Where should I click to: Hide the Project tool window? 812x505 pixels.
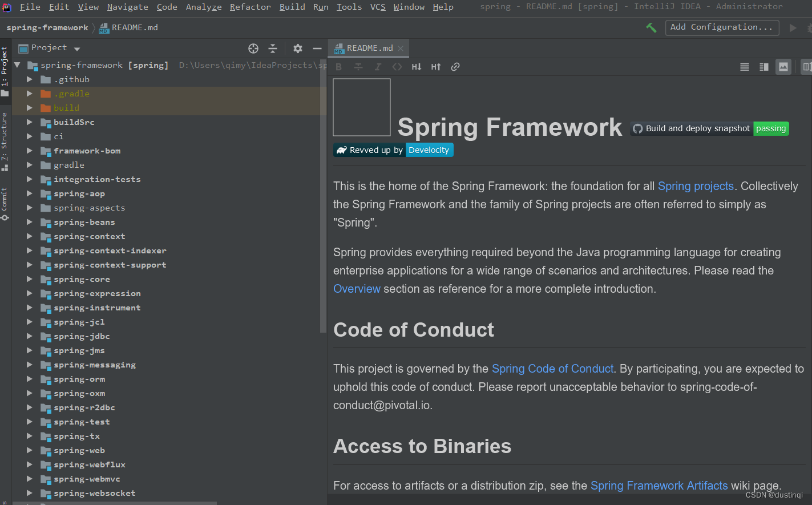(317, 49)
